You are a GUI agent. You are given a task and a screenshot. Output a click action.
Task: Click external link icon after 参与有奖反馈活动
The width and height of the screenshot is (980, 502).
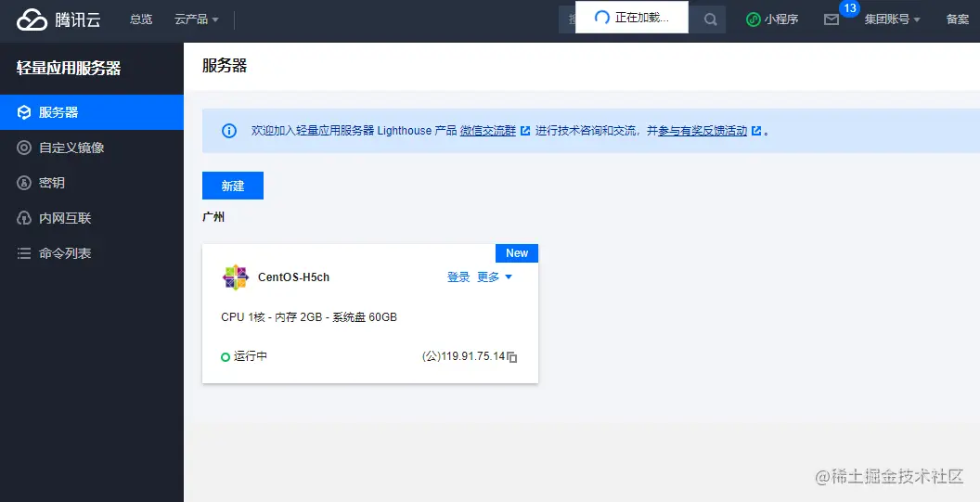point(757,131)
